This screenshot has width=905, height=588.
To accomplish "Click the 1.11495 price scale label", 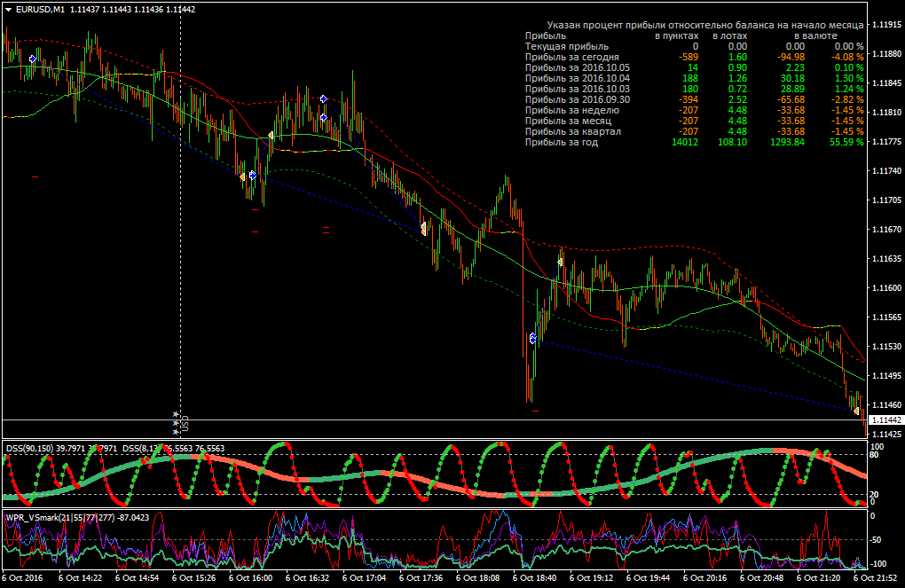I will click(x=886, y=376).
